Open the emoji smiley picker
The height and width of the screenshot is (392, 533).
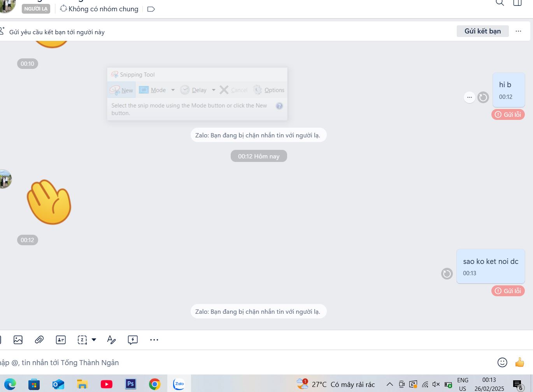click(x=502, y=362)
